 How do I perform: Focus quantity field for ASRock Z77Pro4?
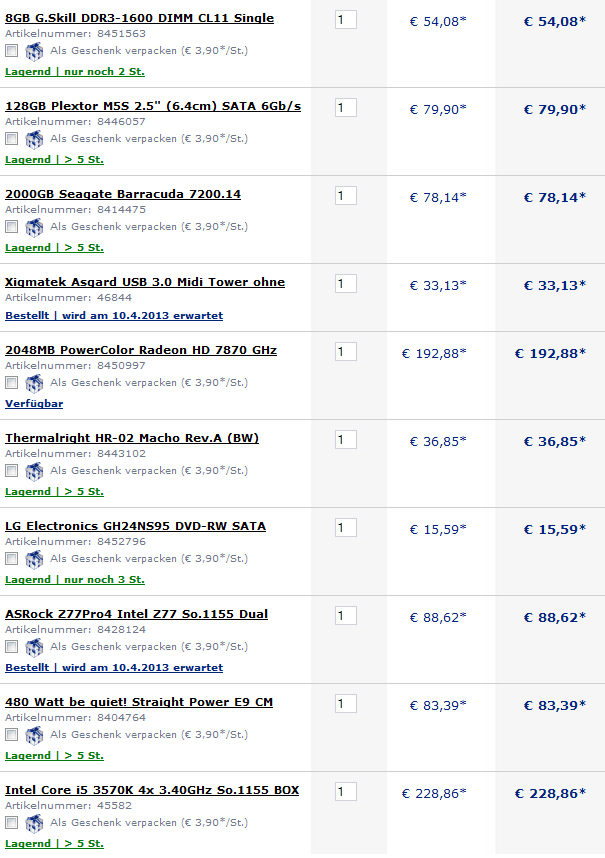click(x=346, y=617)
